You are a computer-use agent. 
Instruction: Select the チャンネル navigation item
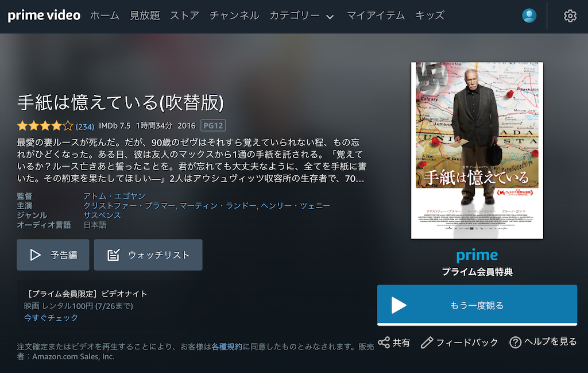[234, 16]
